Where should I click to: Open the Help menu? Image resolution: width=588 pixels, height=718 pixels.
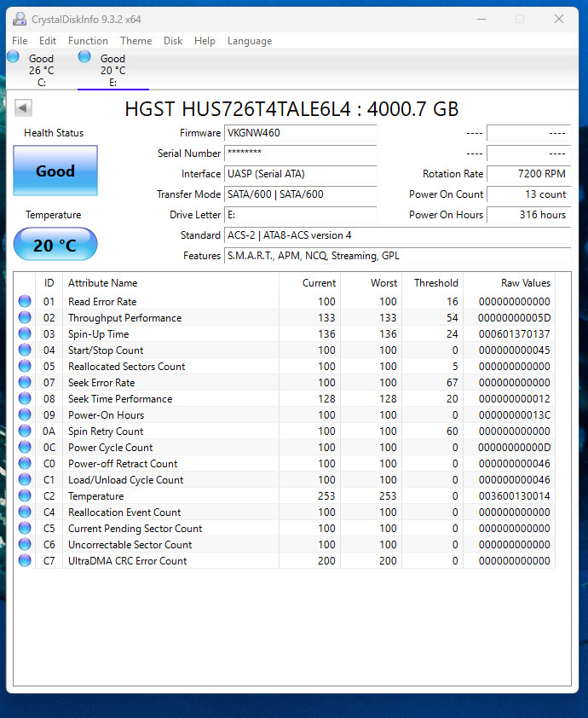(x=205, y=41)
